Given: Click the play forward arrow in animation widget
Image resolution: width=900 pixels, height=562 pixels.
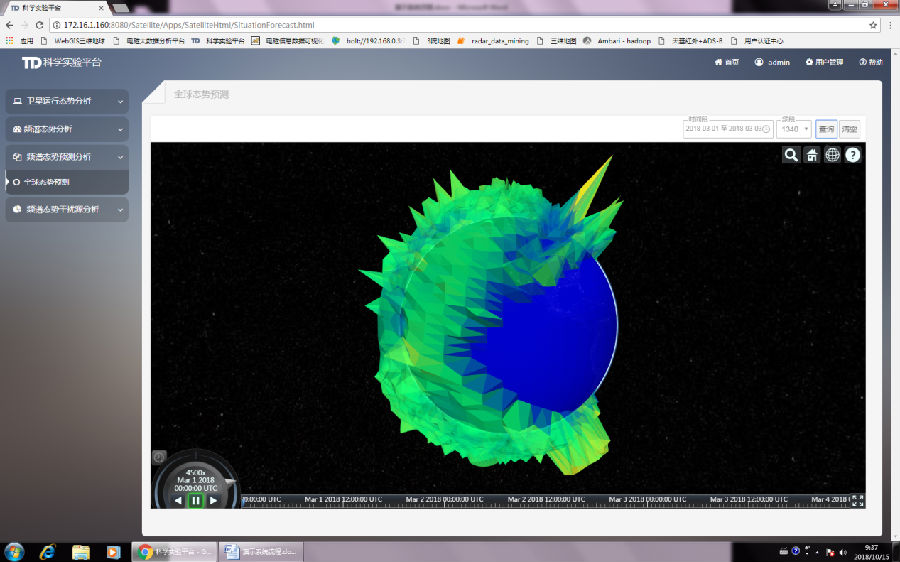Looking at the screenshot, I should click(213, 500).
